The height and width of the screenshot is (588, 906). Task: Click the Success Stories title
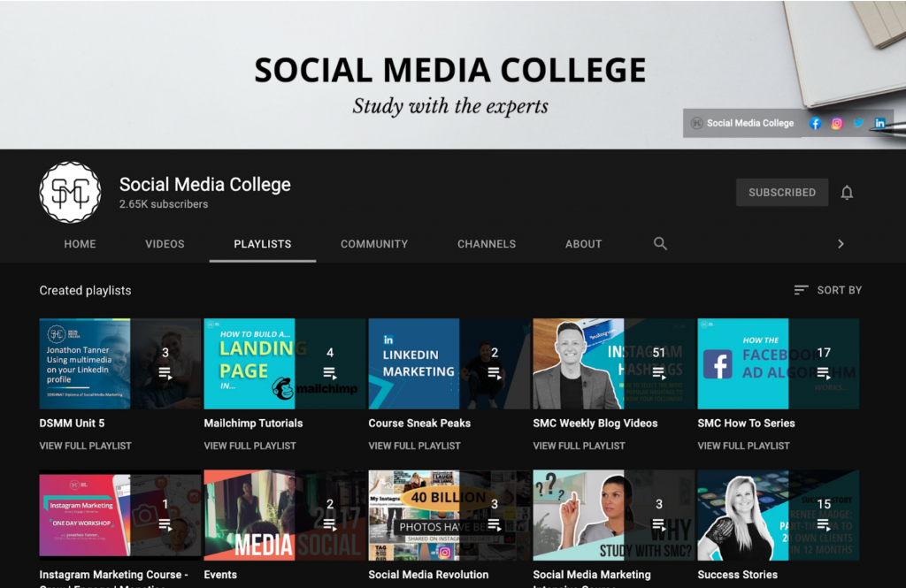(x=737, y=575)
